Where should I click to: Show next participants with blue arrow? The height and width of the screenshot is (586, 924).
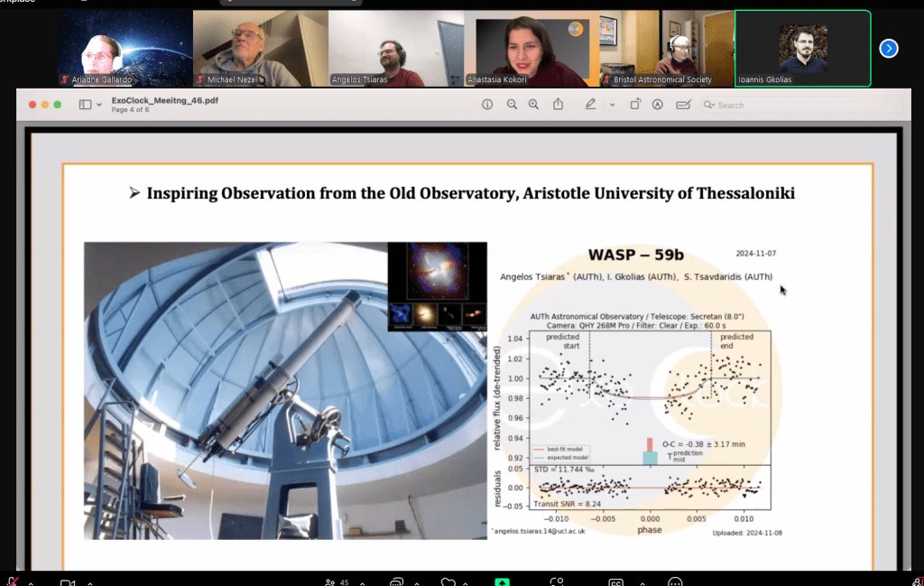point(889,49)
